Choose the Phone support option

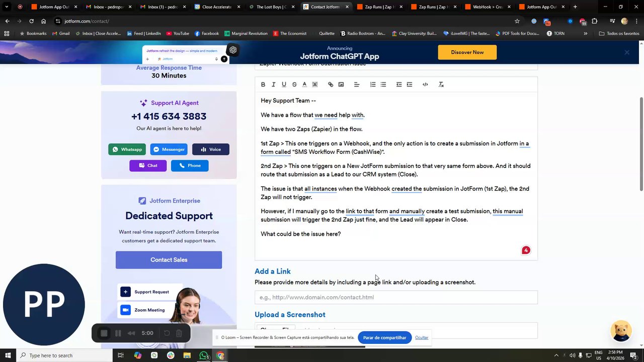(x=190, y=165)
